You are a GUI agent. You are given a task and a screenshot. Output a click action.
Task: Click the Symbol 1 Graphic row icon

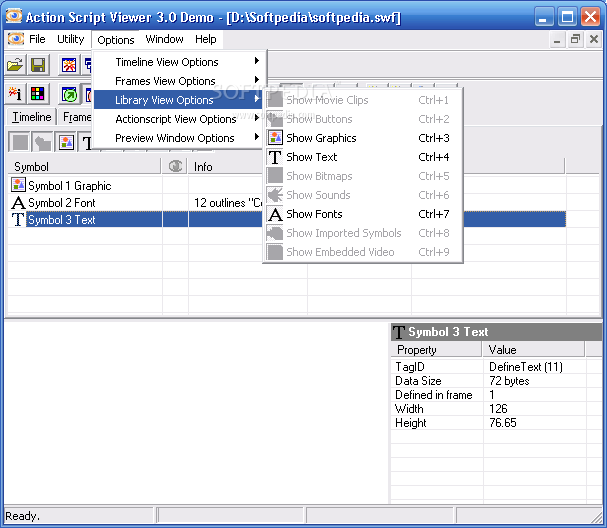click(18, 185)
